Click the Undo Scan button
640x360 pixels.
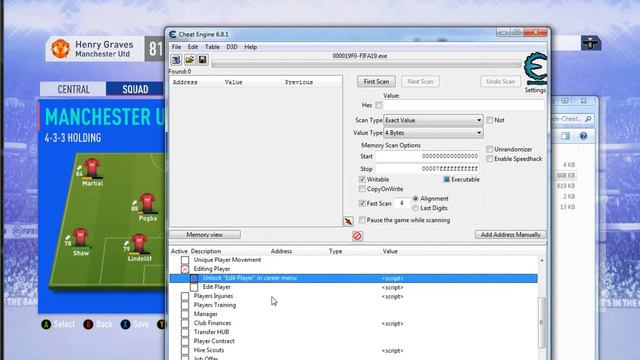[x=500, y=81]
